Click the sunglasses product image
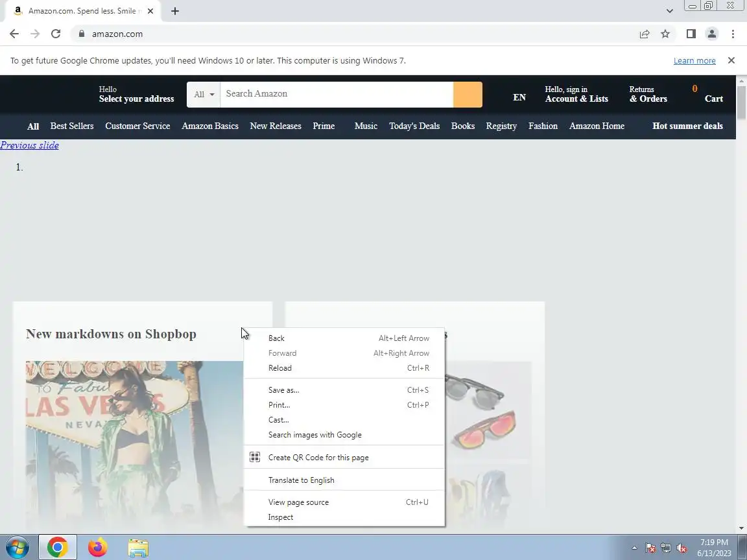 tap(488, 410)
